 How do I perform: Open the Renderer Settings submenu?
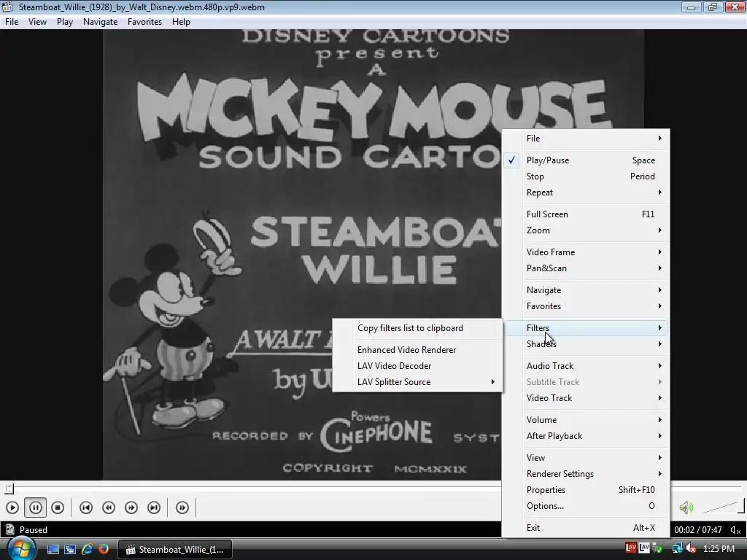pos(586,474)
